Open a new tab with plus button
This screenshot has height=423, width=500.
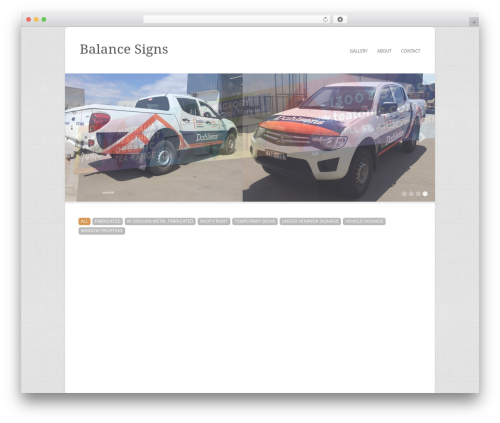point(474,22)
